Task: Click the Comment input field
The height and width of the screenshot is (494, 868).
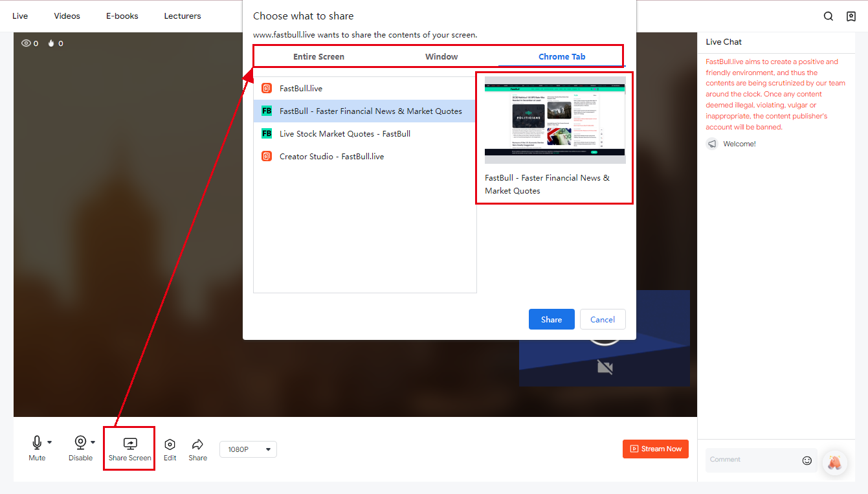Action: click(754, 460)
